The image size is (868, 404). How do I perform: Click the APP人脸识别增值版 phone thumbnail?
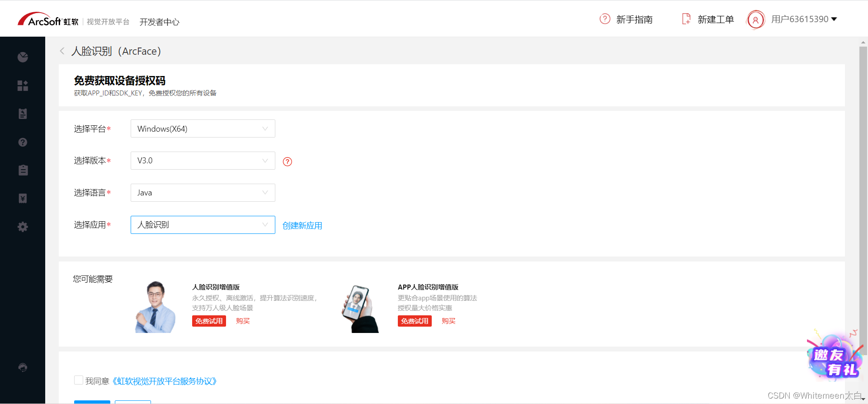pyautogui.click(x=360, y=309)
